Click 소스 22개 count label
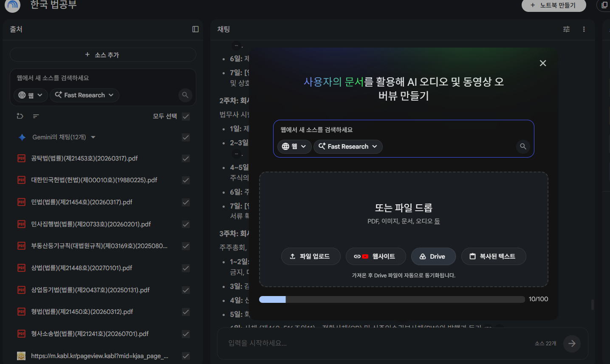 (x=545, y=344)
